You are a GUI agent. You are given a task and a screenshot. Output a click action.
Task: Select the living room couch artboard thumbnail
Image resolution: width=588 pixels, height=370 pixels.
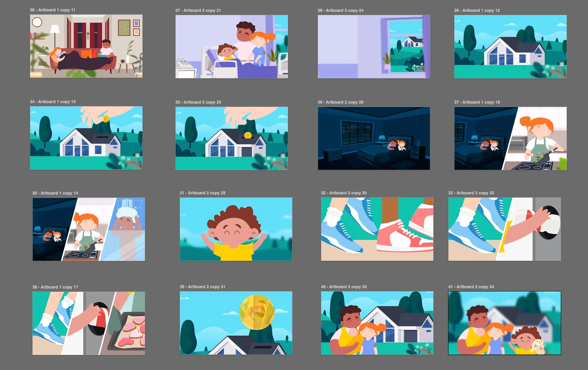point(86,46)
